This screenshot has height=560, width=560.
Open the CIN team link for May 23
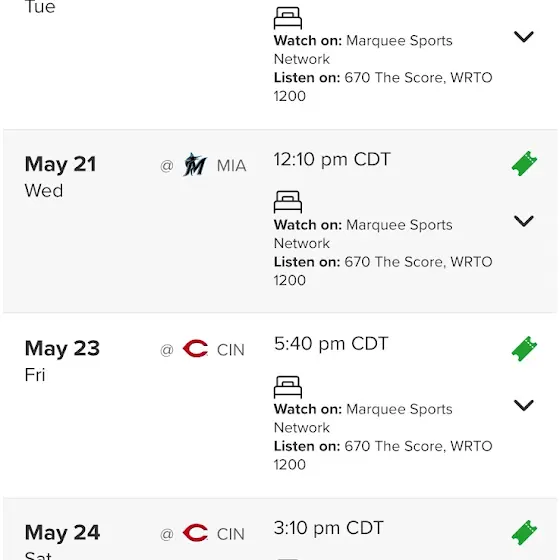click(x=231, y=350)
